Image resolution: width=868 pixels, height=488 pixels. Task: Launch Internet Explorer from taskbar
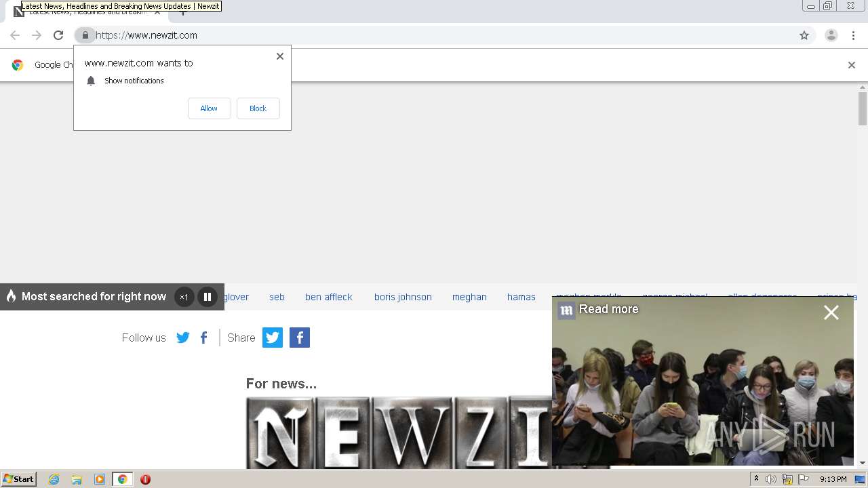pyautogui.click(x=54, y=479)
